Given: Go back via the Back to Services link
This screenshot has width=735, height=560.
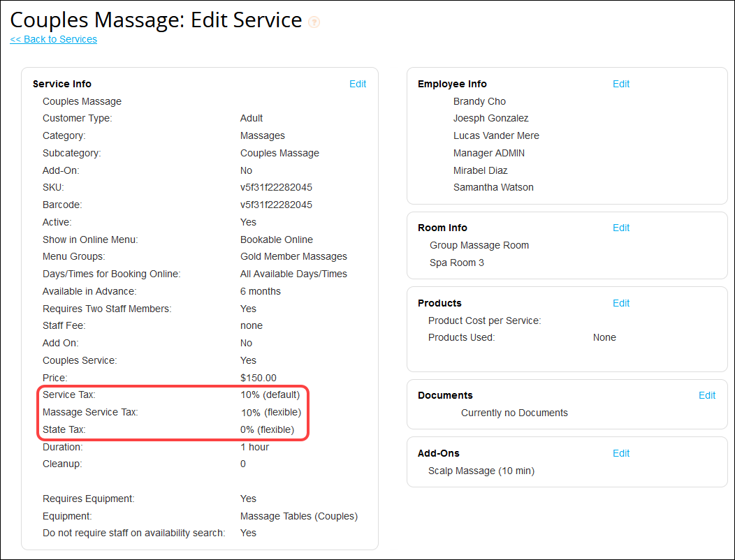Looking at the screenshot, I should tap(54, 39).
